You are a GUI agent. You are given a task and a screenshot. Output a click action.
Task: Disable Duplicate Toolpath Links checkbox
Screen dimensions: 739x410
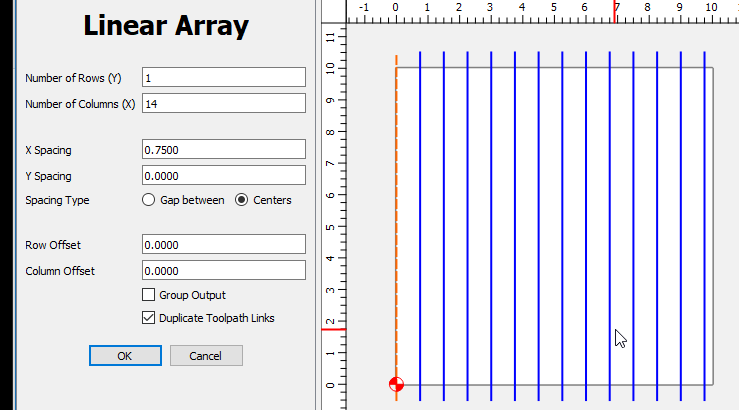(x=148, y=318)
